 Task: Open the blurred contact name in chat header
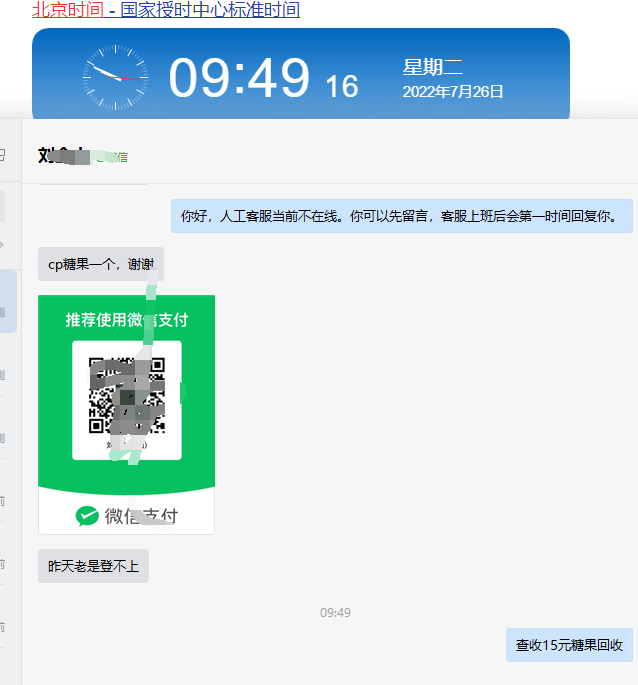click(64, 156)
